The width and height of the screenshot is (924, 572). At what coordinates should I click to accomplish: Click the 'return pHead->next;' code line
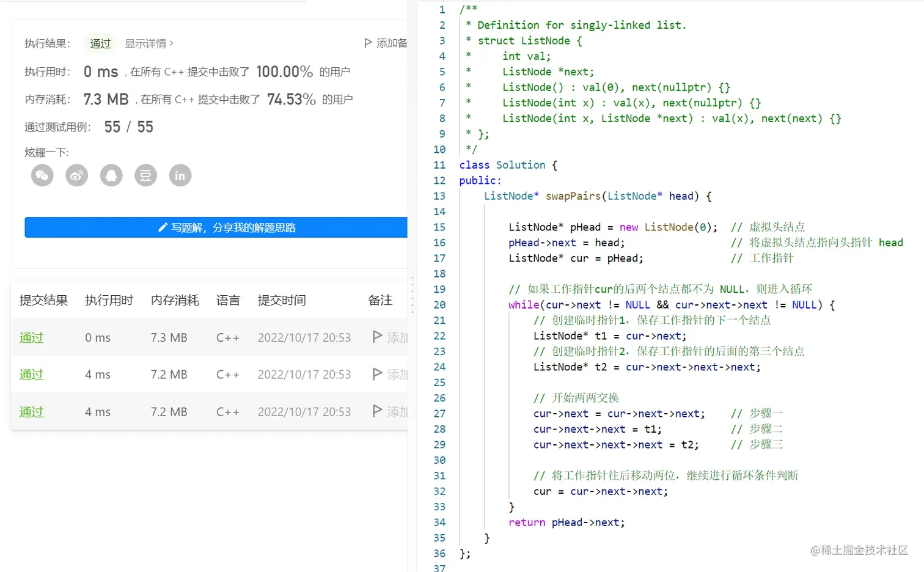click(566, 522)
